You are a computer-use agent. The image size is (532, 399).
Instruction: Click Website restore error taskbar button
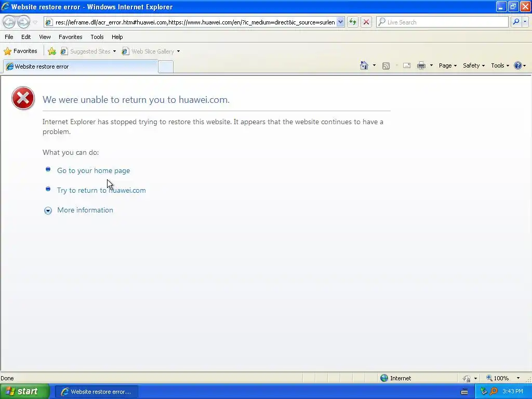click(x=96, y=392)
